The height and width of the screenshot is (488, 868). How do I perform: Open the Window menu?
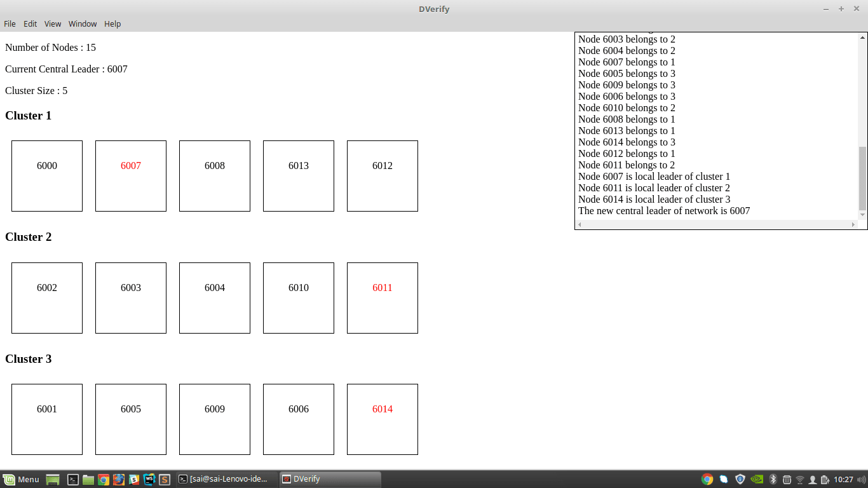pyautogui.click(x=83, y=24)
